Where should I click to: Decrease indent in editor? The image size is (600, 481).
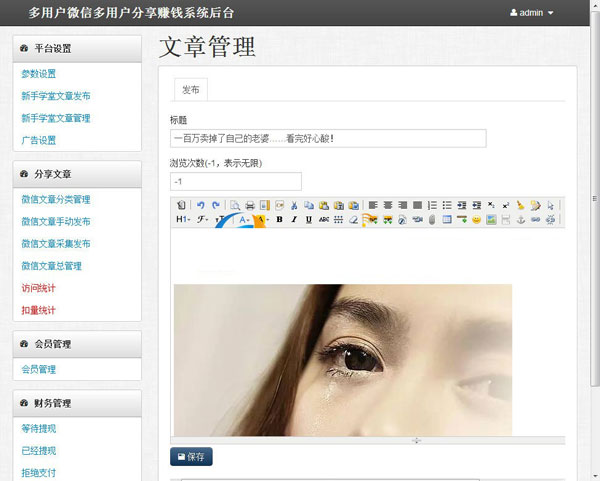pyautogui.click(x=476, y=205)
